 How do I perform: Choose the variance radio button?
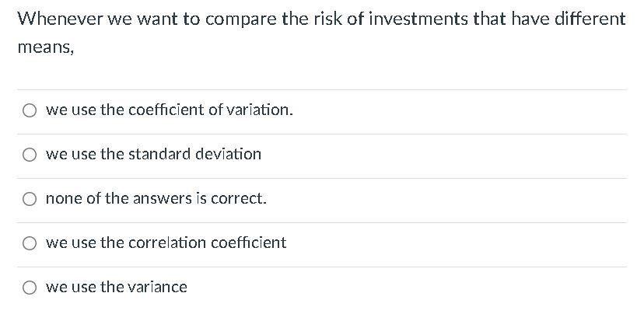point(29,288)
